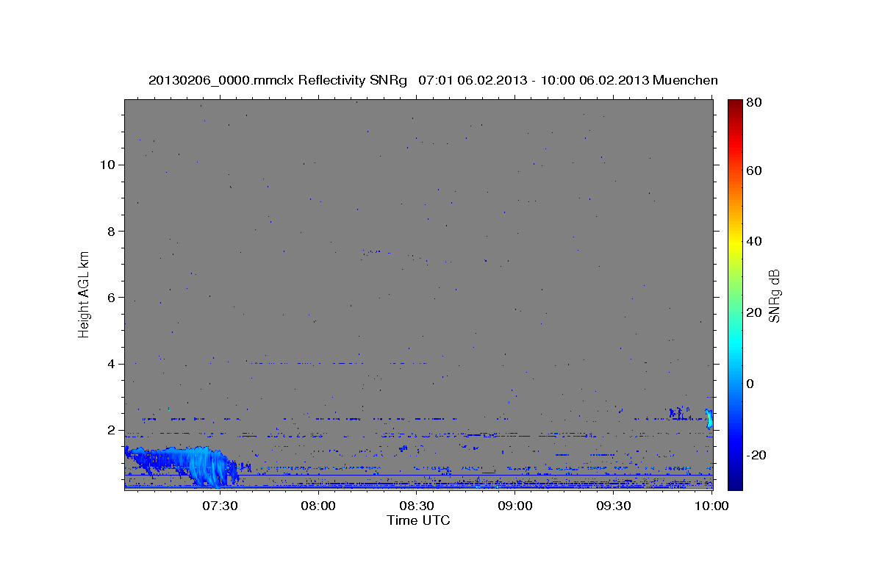Click the blue horizontal line near the plot bottom
The width and height of the screenshot is (882, 588).
(418, 475)
